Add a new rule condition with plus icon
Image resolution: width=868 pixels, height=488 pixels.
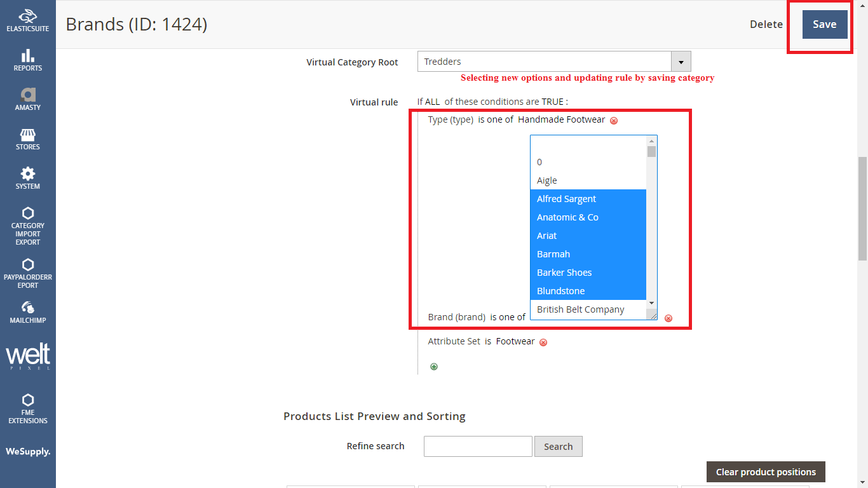tap(433, 367)
